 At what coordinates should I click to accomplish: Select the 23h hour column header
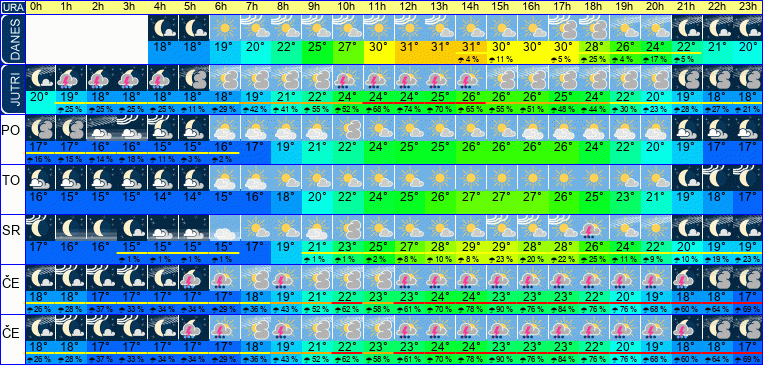tap(748, 7)
